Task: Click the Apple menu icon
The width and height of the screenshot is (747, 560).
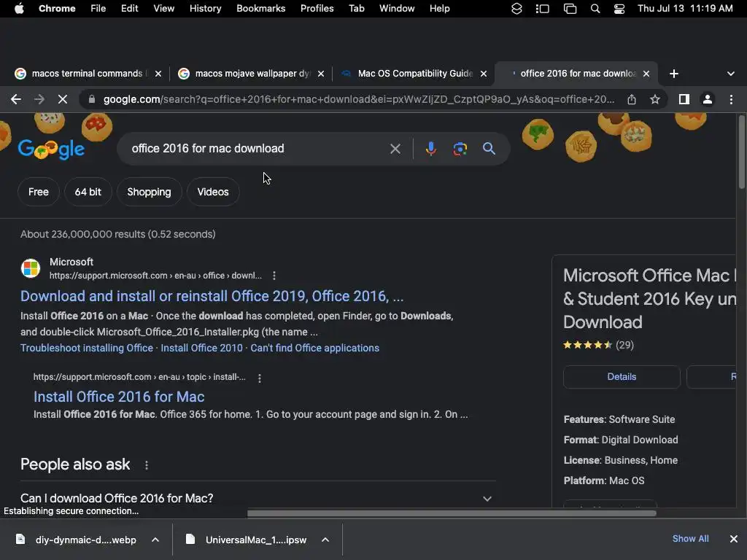Action: (19, 9)
